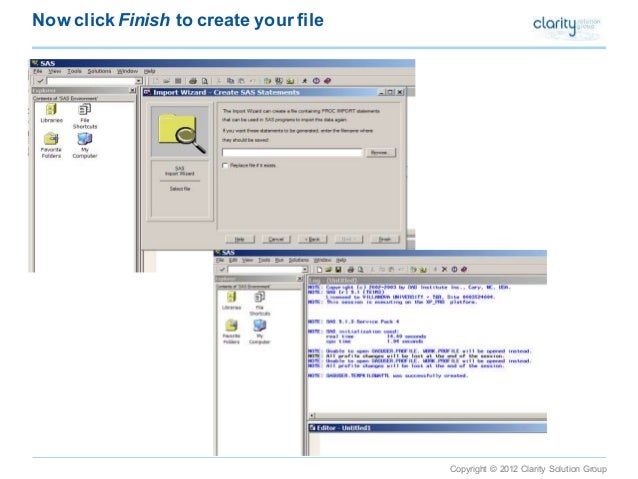Screen dimensions: 638x479
Task: Click Paste icon in SAS window behind wizard
Action: [x=241, y=81]
